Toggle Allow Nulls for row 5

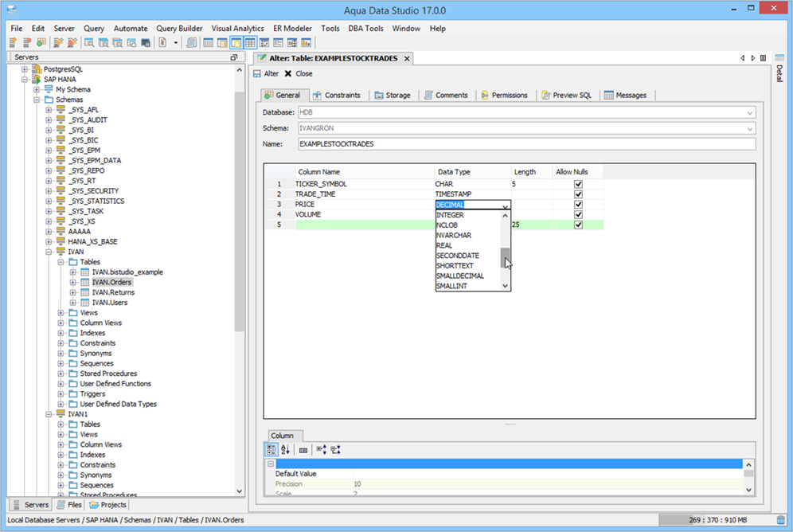[578, 225]
